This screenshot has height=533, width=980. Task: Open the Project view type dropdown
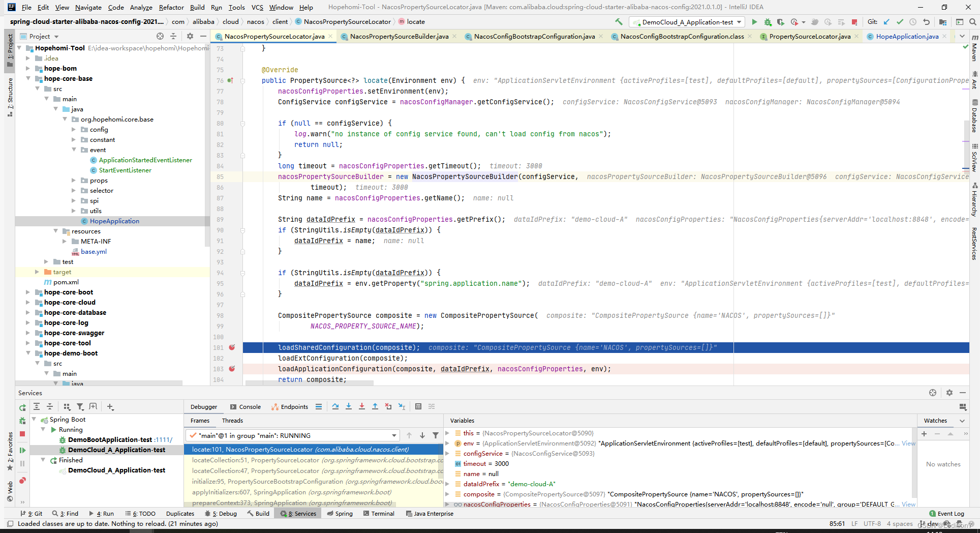[x=40, y=36]
